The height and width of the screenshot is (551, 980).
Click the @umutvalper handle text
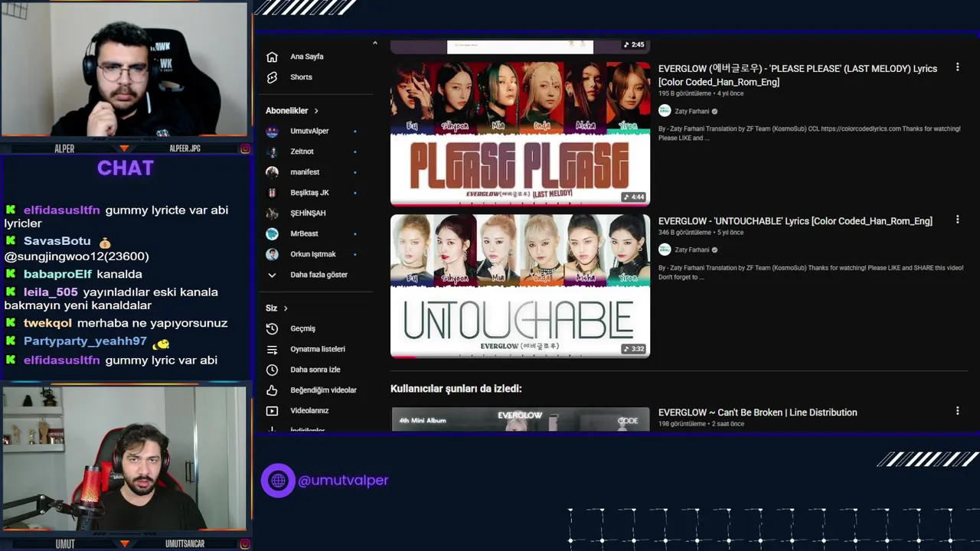343,481
